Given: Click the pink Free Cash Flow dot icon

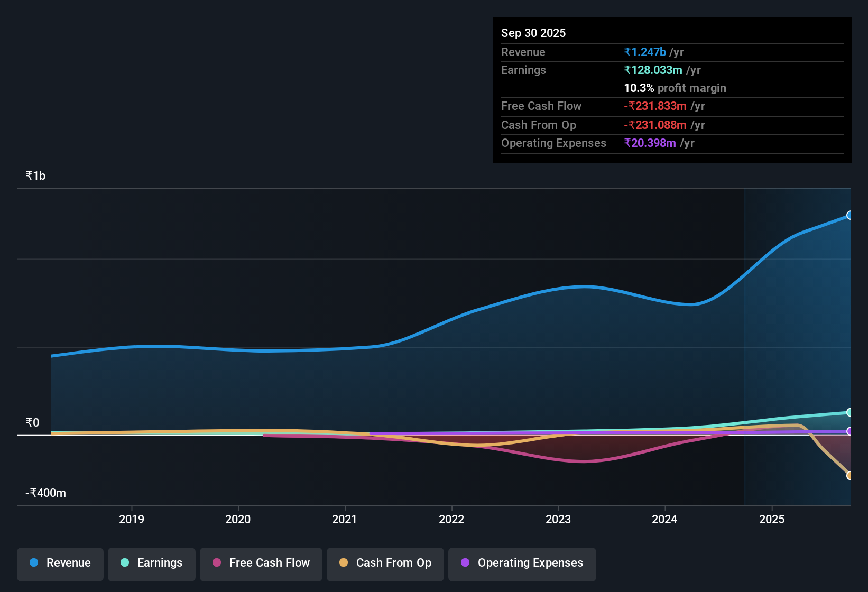Looking at the screenshot, I should [x=216, y=563].
